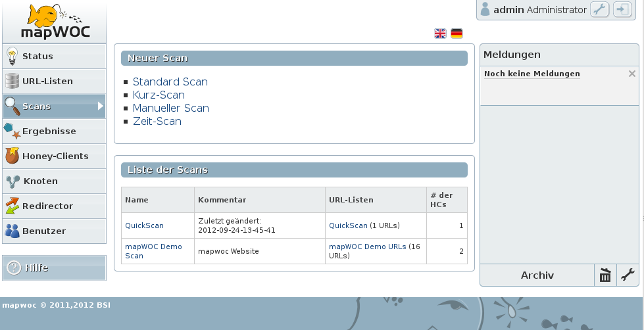Click the Meldungen panel title
Image resolution: width=644 pixels, height=330 pixels.
[x=512, y=55]
